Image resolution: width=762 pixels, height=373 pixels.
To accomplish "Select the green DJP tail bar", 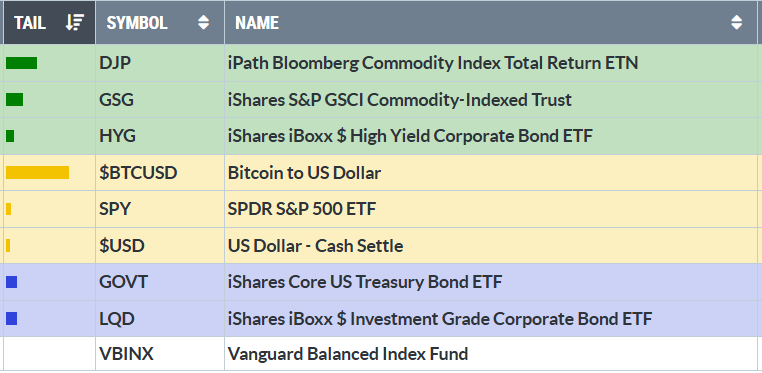I will tap(21, 63).
